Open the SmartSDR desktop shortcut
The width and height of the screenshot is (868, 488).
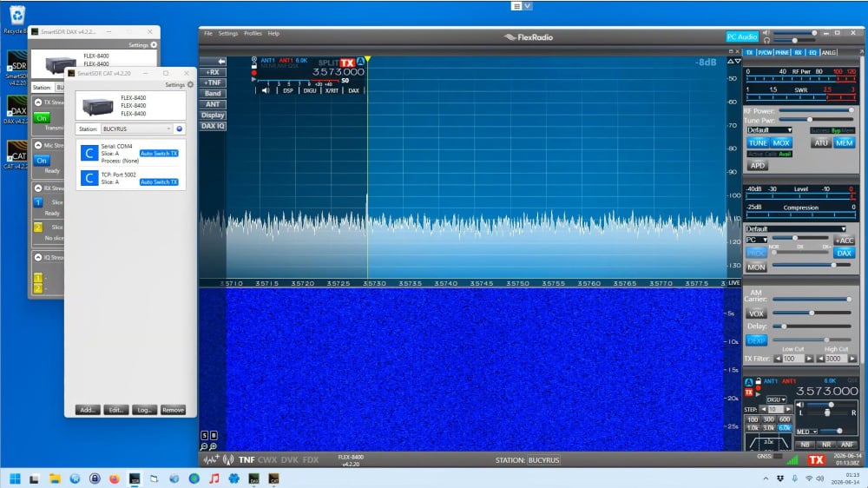(16, 69)
